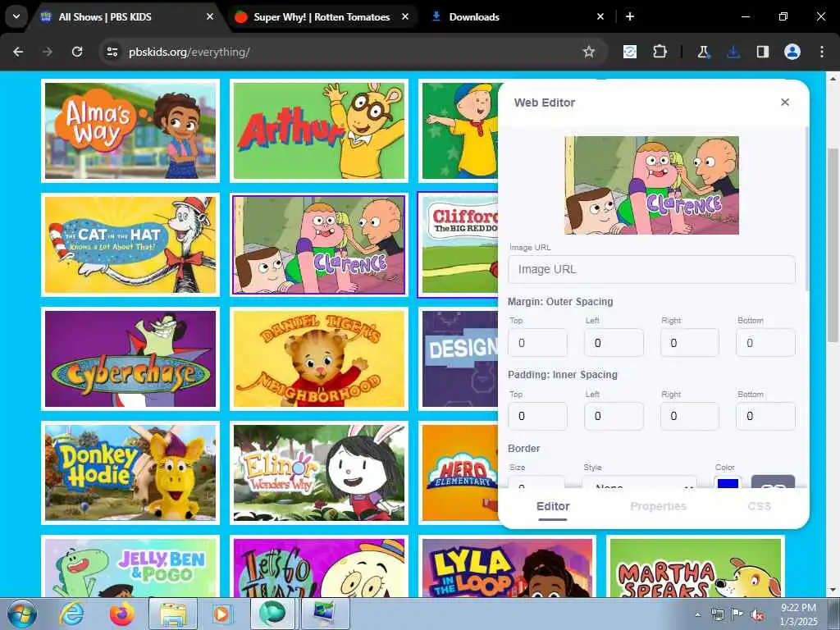Open the Donkey Hodie thumbnail

coord(130,472)
